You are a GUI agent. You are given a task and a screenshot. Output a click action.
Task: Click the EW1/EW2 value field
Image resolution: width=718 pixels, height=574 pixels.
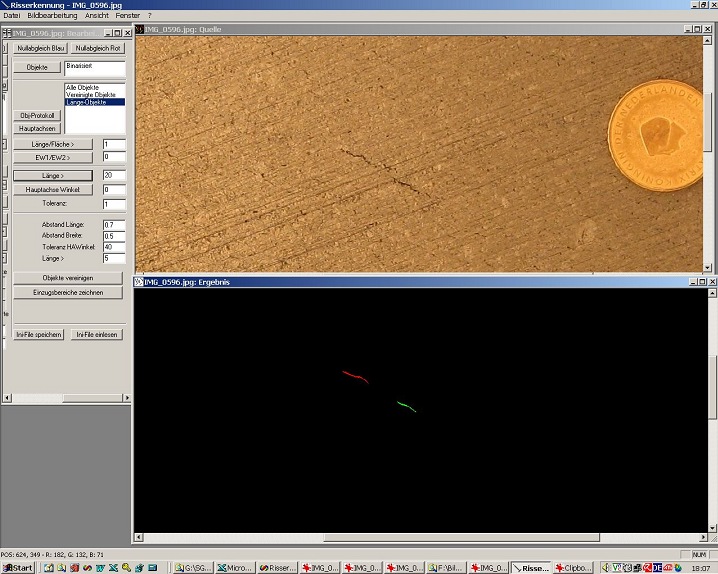point(114,157)
